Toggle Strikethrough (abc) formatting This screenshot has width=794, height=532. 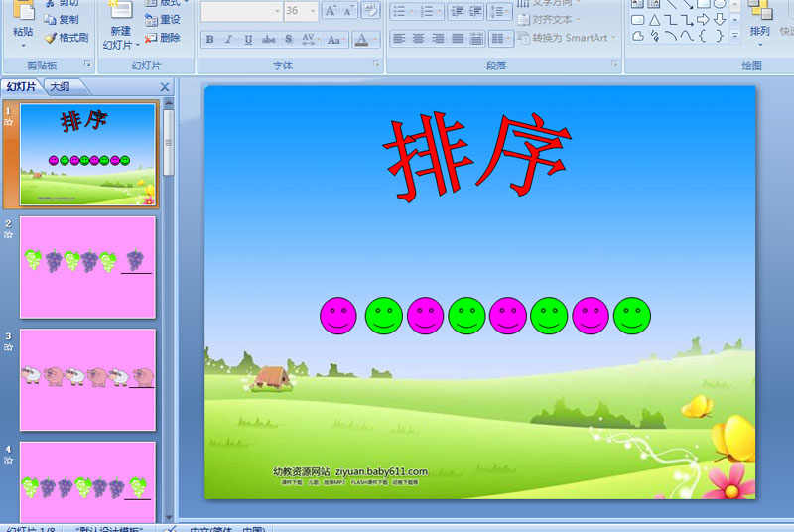tap(268, 39)
